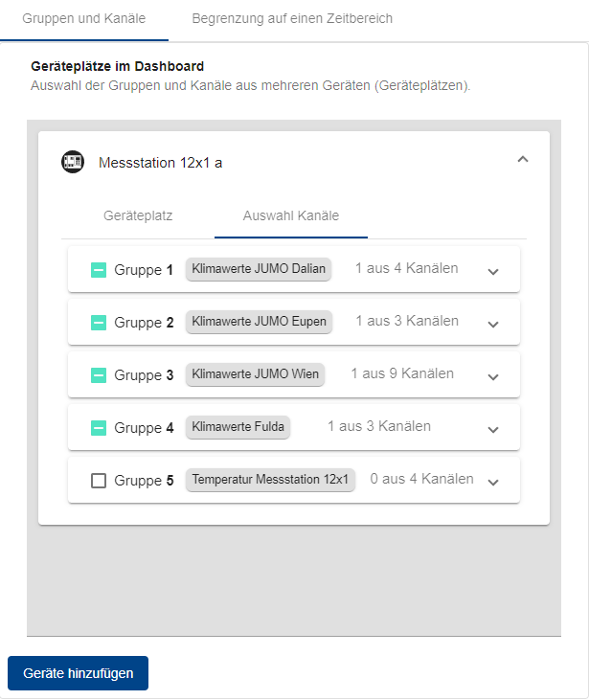Image resolution: width=589 pixels, height=700 pixels.
Task: Select the Auswahl Kanäle sub-tab
Action: click(291, 216)
